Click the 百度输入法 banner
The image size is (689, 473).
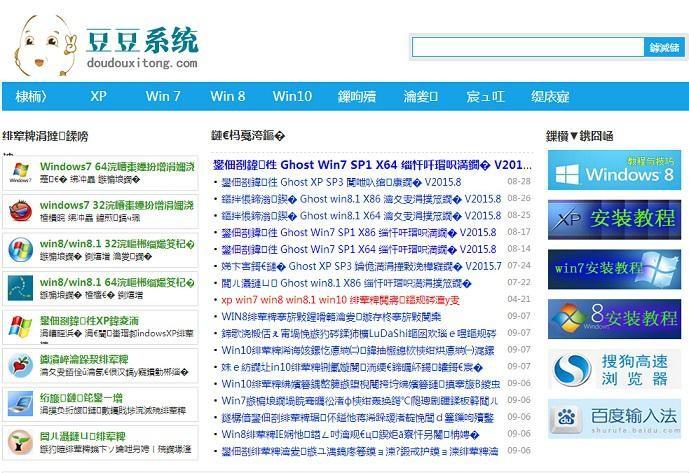click(x=614, y=418)
